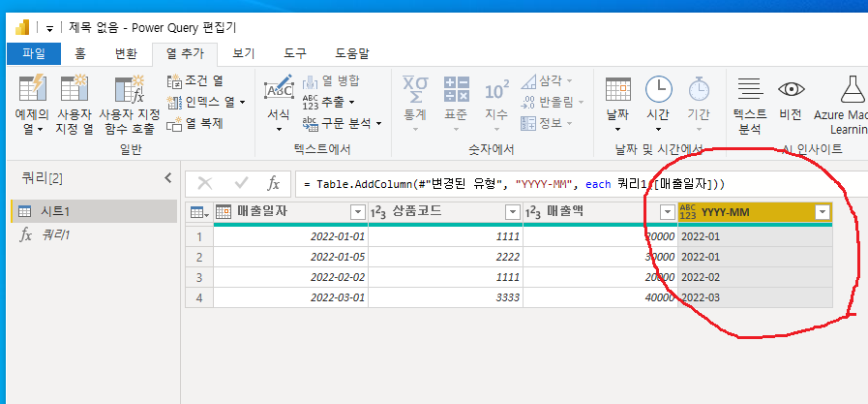
Task: Select 쿼리1 function in query list
Action: (68, 234)
